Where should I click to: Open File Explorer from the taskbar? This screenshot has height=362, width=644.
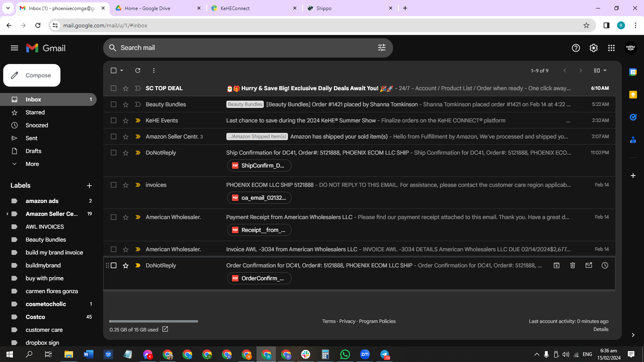69,354
